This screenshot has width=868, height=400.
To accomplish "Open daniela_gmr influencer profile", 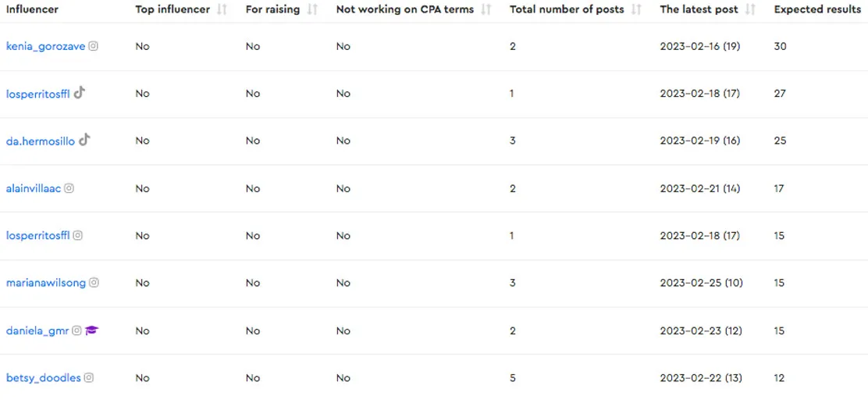I will [x=37, y=330].
